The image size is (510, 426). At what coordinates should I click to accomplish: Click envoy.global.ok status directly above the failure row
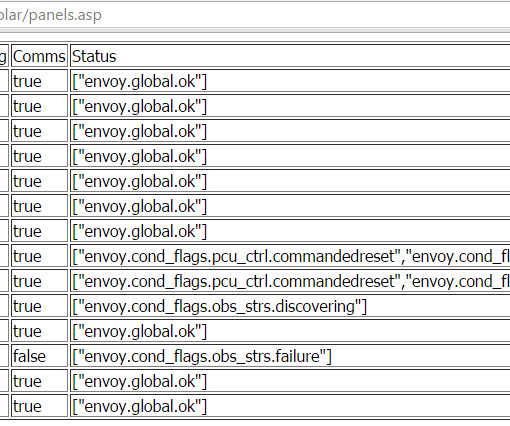[290, 331]
